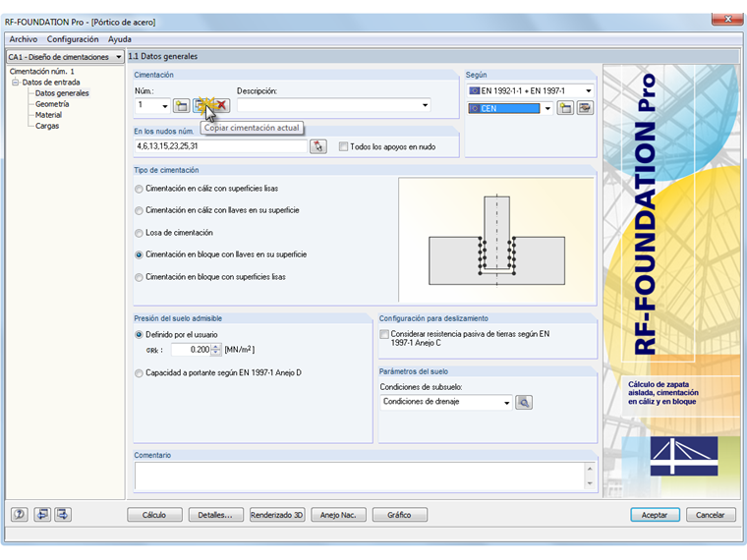This screenshot has width=747, height=560.
Task: Select Material in the tree
Action: pos(48,115)
